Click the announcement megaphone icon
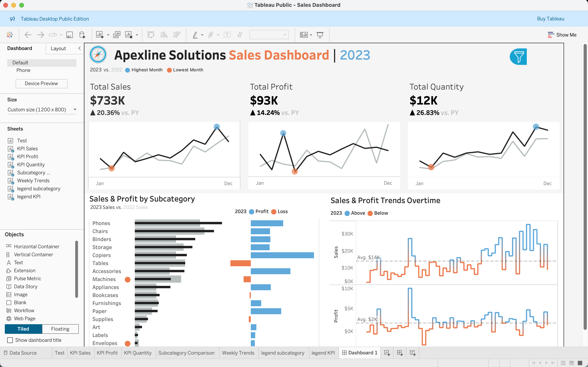The width and height of the screenshot is (588, 367). click(x=12, y=19)
